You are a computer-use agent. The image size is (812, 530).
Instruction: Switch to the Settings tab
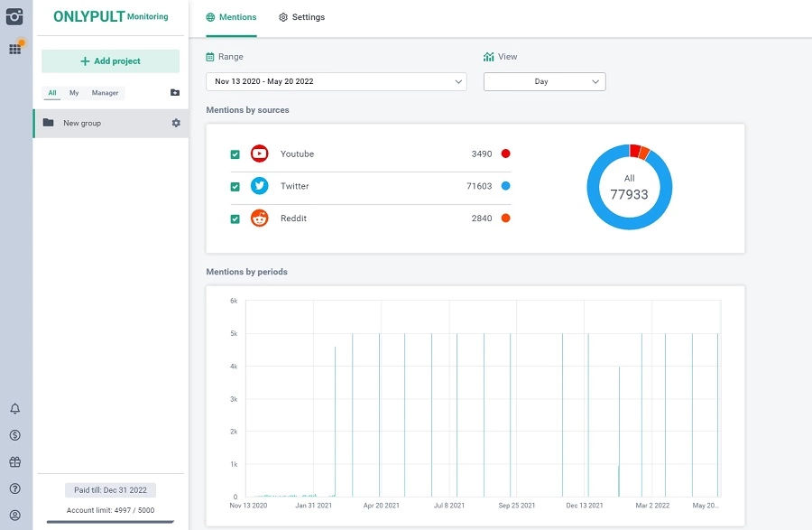point(301,17)
